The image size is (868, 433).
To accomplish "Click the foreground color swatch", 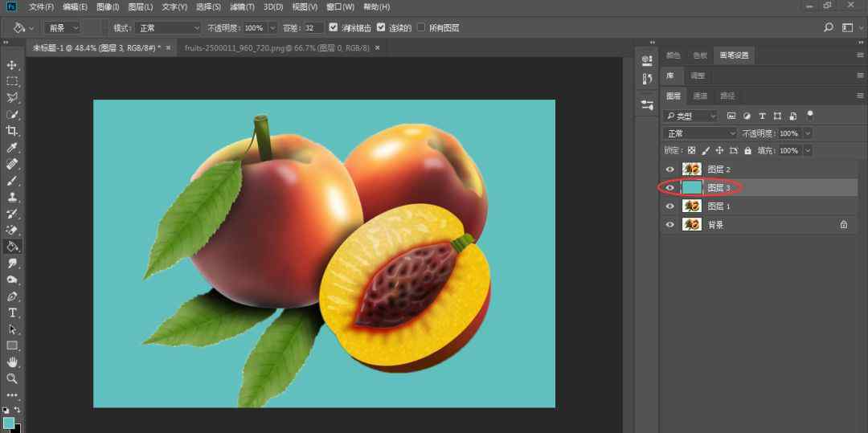I will (x=8, y=423).
